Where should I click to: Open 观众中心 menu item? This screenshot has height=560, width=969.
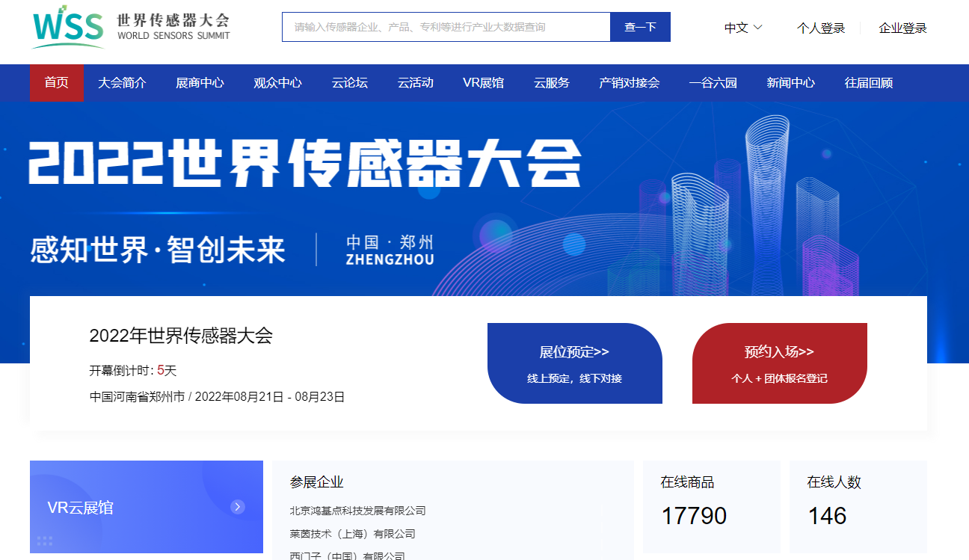[277, 83]
